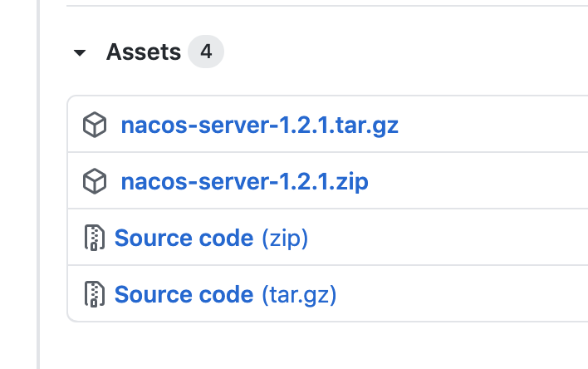Image resolution: width=588 pixels, height=369 pixels.
Task: Download nacos-server-1.2.1.tar.gz
Action: [x=259, y=125]
